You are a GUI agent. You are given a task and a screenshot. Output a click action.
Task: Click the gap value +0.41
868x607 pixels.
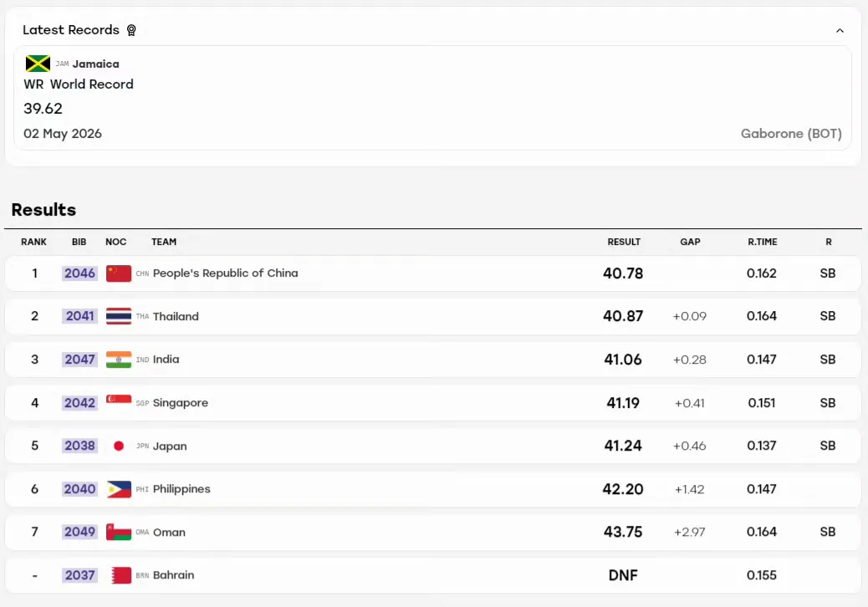(x=690, y=403)
